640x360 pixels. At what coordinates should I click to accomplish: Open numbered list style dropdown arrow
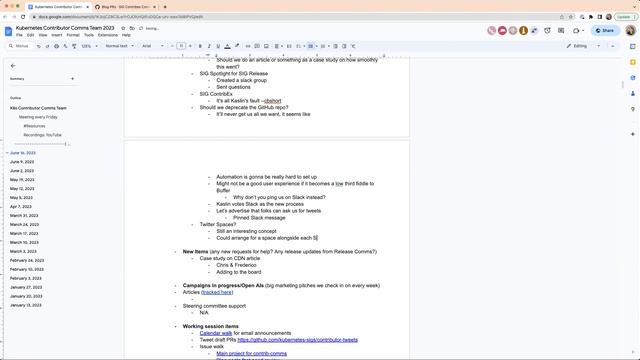coord(329,46)
